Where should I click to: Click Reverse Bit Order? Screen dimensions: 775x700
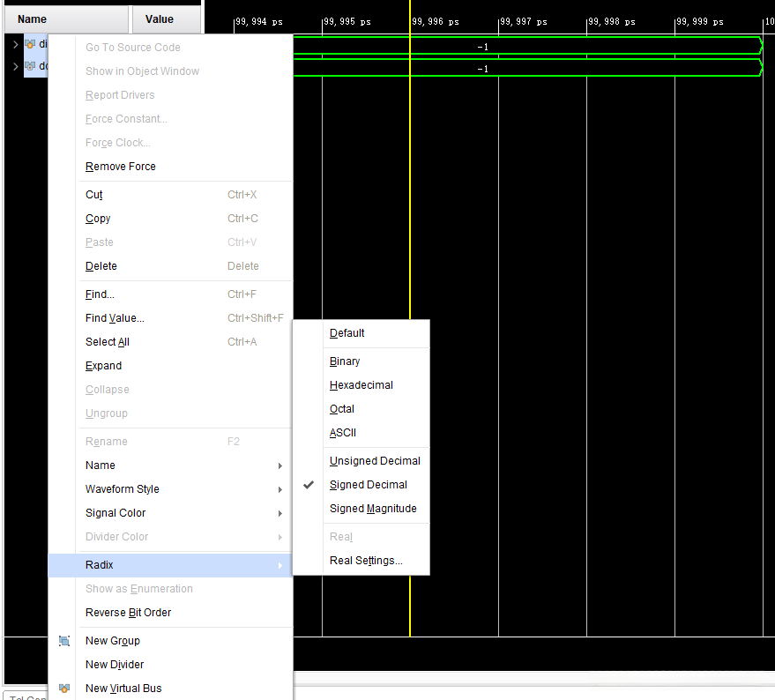pyautogui.click(x=170, y=613)
